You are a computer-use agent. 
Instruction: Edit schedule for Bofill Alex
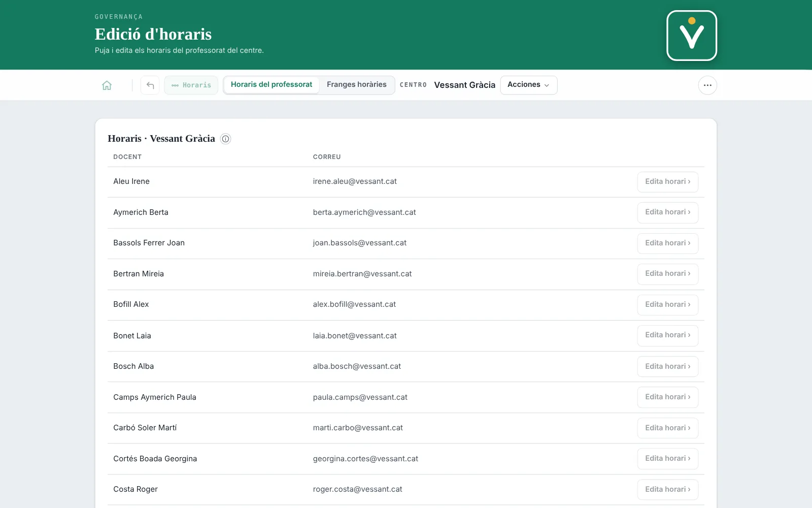click(x=668, y=305)
